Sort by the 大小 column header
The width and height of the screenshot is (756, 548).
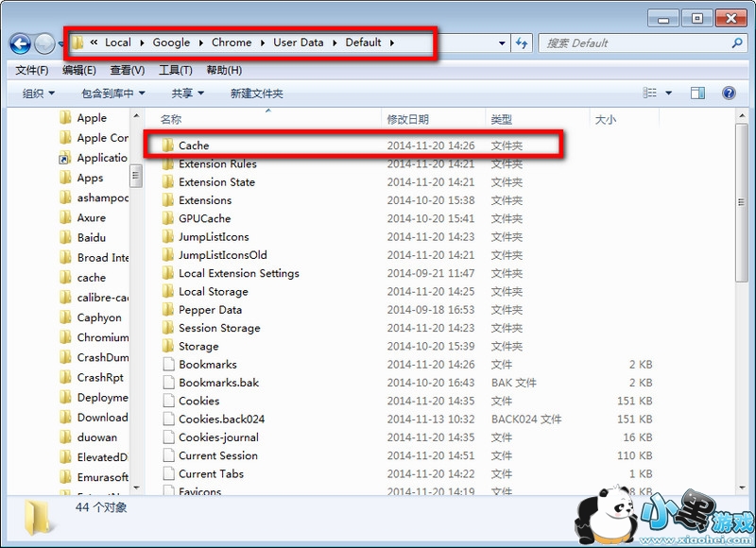point(606,119)
